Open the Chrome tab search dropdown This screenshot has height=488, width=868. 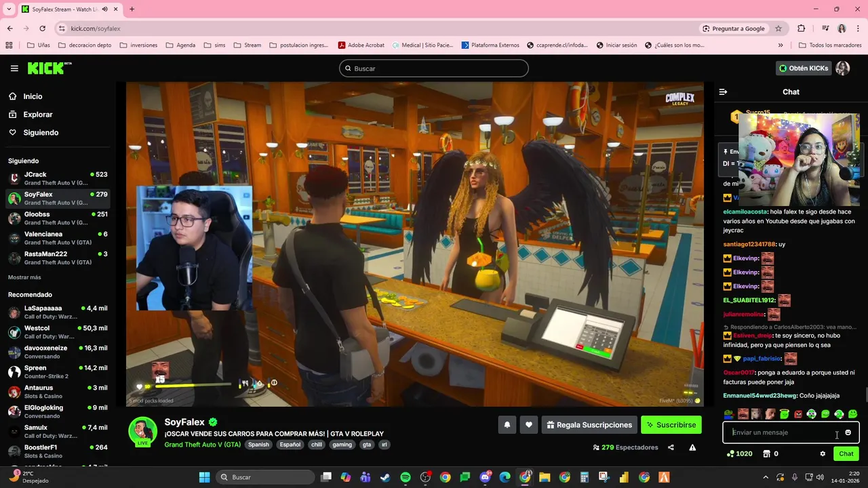point(9,9)
